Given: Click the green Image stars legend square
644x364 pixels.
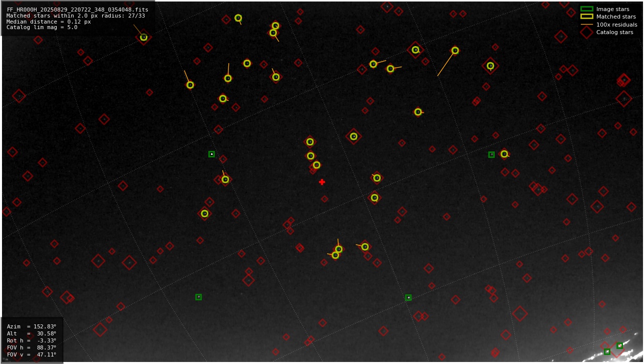Looking at the screenshot, I should (586, 9).
